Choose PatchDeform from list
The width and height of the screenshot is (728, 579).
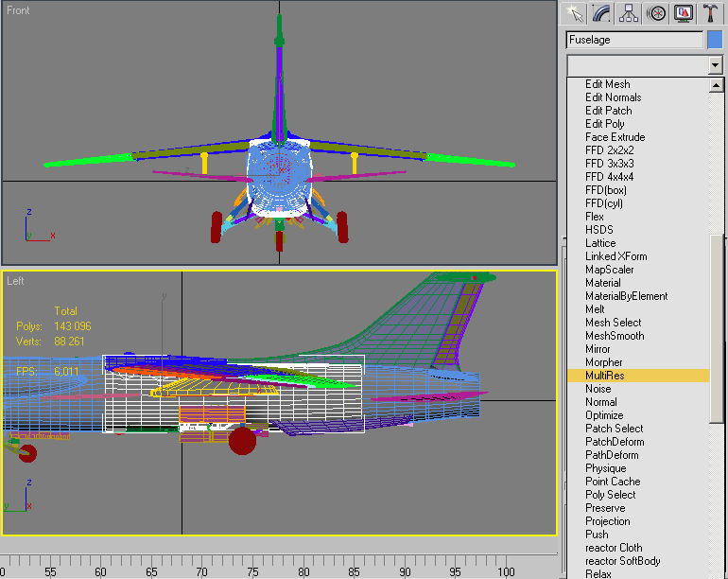(x=615, y=442)
